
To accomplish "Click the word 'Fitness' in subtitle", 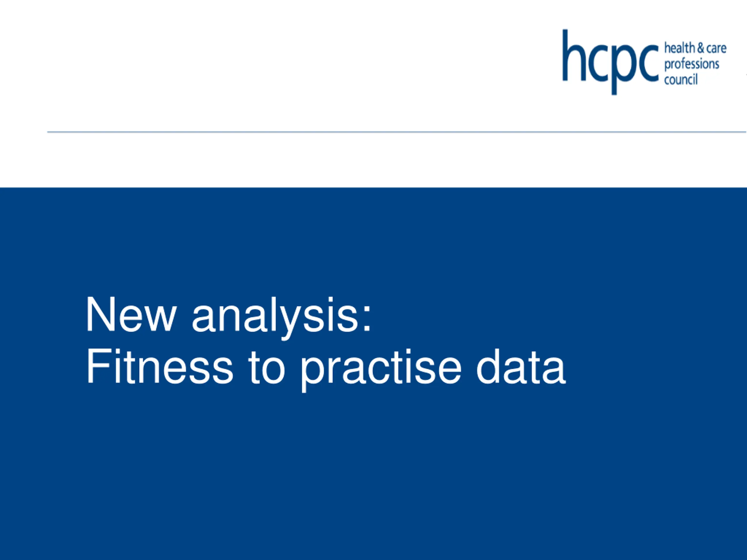I will click(x=160, y=367).
